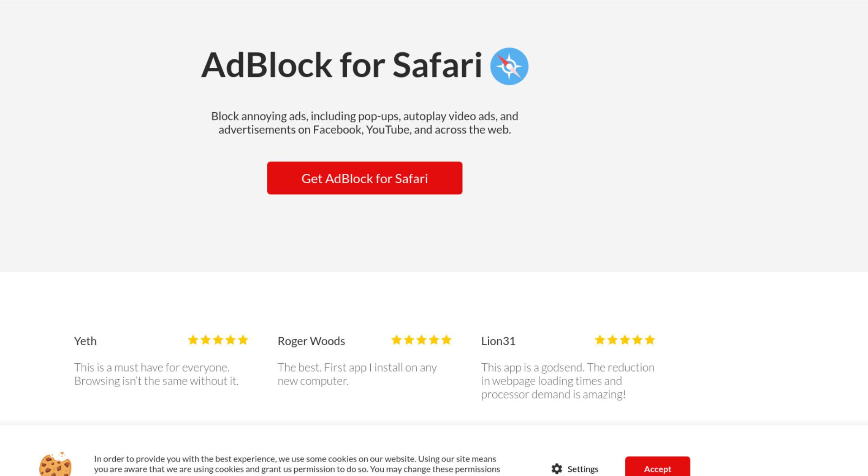
Task: Click the last star in Lion31's rating
Action: [x=650, y=340]
